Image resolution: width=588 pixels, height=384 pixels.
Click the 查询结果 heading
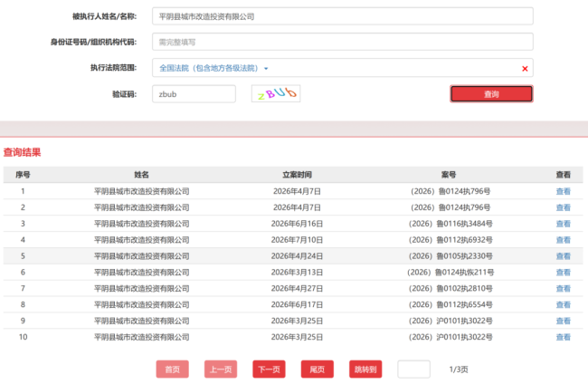(x=22, y=152)
